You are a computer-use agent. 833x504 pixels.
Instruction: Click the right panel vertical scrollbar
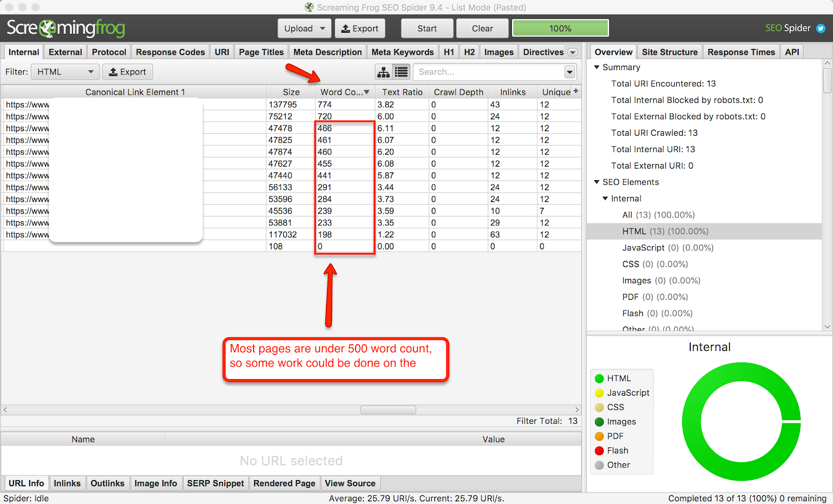pos(827,81)
